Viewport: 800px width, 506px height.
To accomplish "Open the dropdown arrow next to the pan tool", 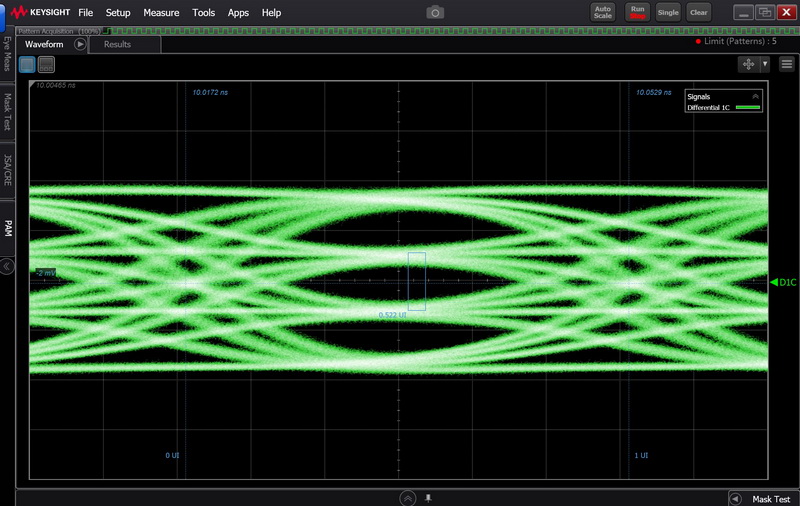I will tap(765, 64).
